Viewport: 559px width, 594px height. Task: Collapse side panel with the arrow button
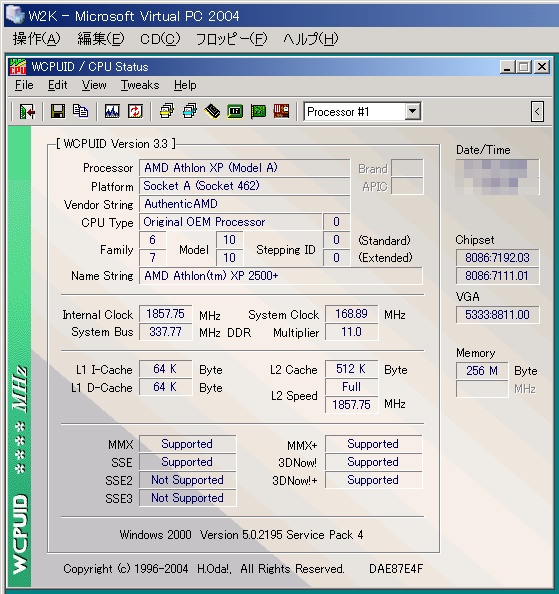tap(537, 112)
